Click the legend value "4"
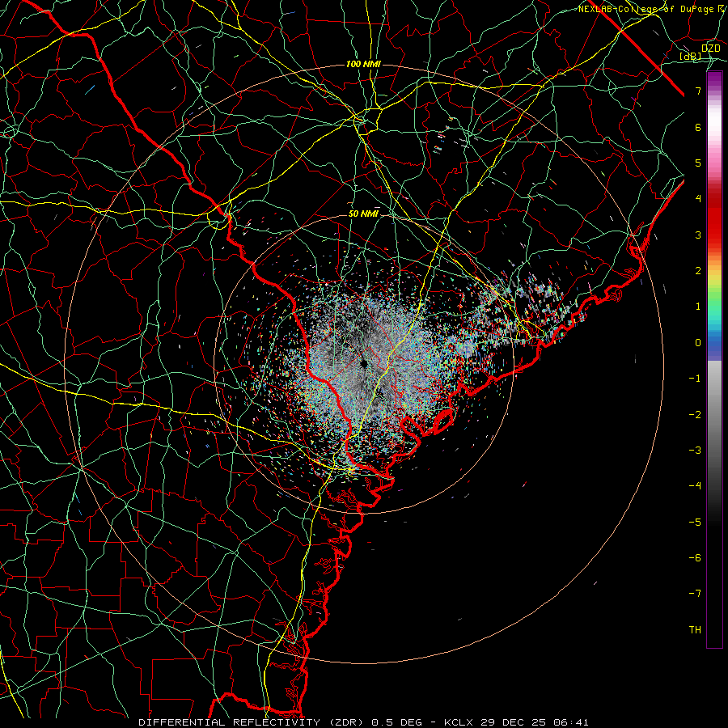 (x=698, y=199)
